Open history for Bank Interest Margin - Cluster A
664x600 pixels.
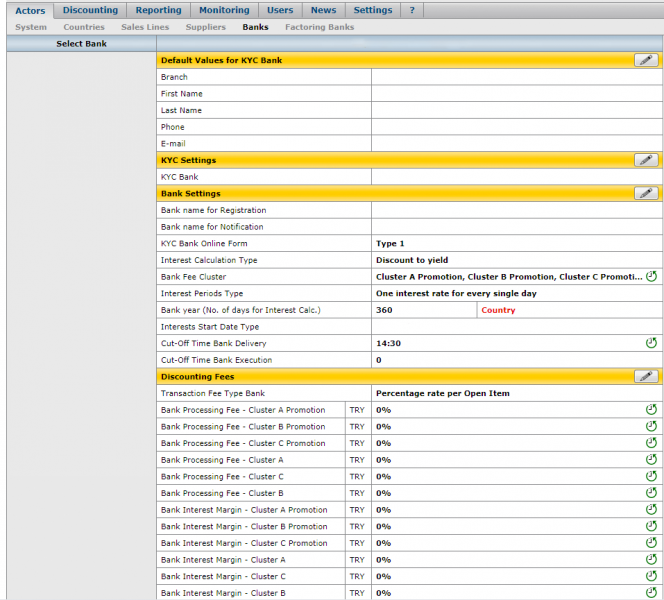[x=651, y=559]
